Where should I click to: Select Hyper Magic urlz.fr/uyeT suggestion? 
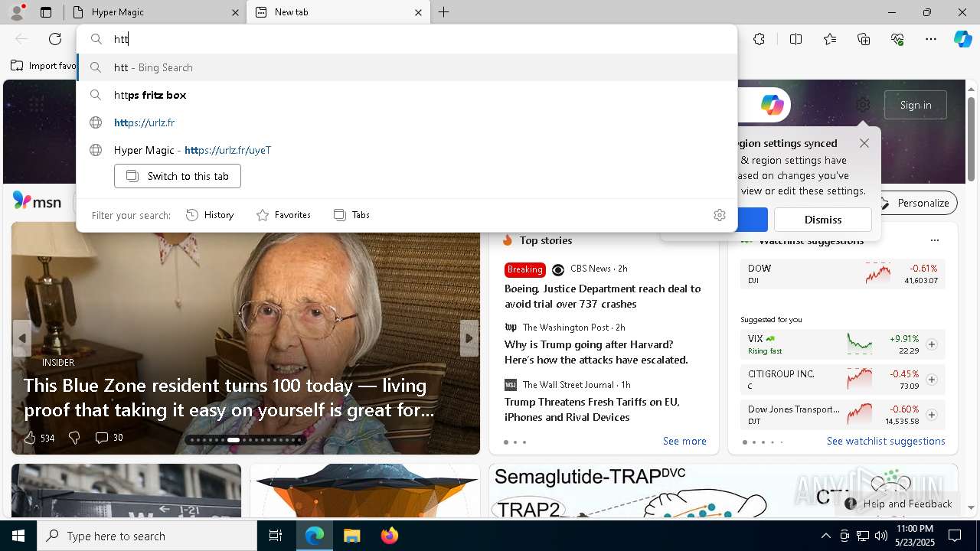point(407,150)
